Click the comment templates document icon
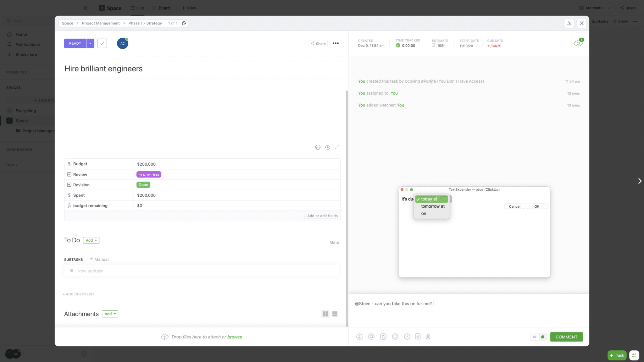This screenshot has height=362, width=644. (x=418, y=337)
